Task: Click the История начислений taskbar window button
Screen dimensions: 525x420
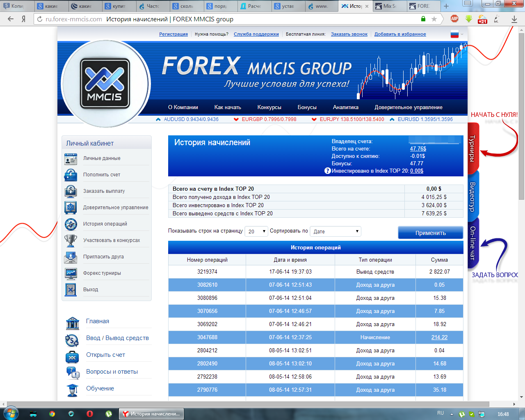Action: [151, 414]
